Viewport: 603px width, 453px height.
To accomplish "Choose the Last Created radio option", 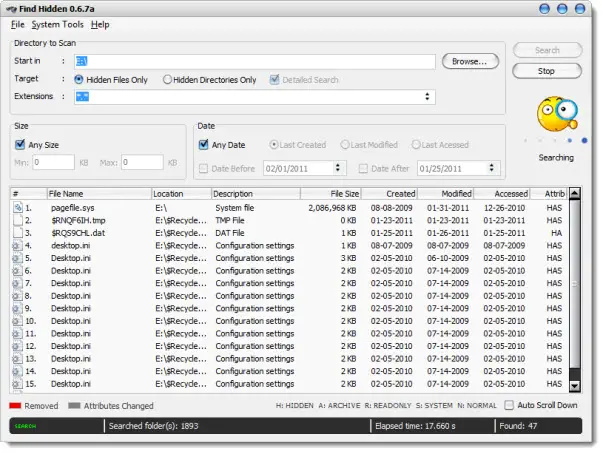I will coord(274,145).
